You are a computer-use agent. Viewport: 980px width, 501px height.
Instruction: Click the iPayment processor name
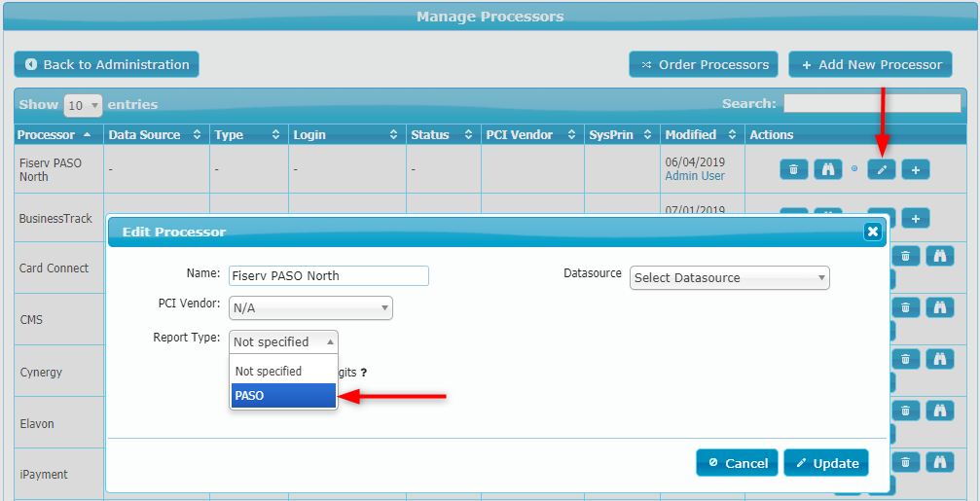point(44,475)
